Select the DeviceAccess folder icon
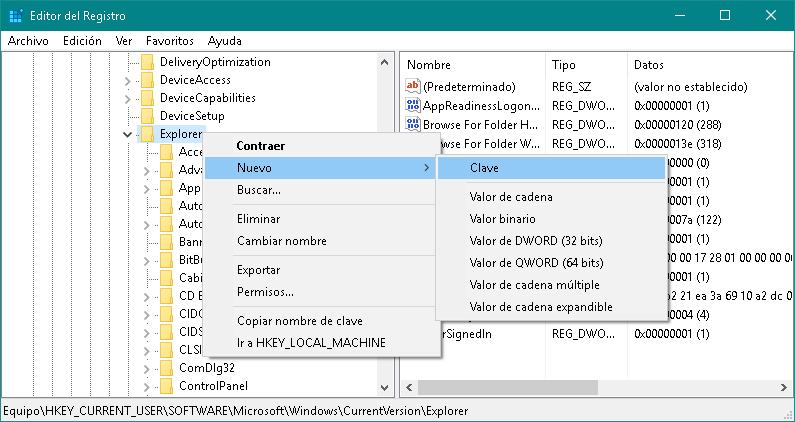Screen dimensions: 795x422 click(x=146, y=80)
